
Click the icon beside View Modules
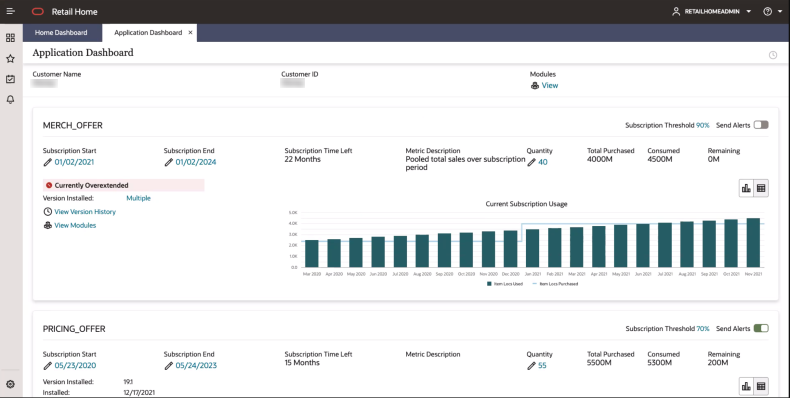pos(47,225)
